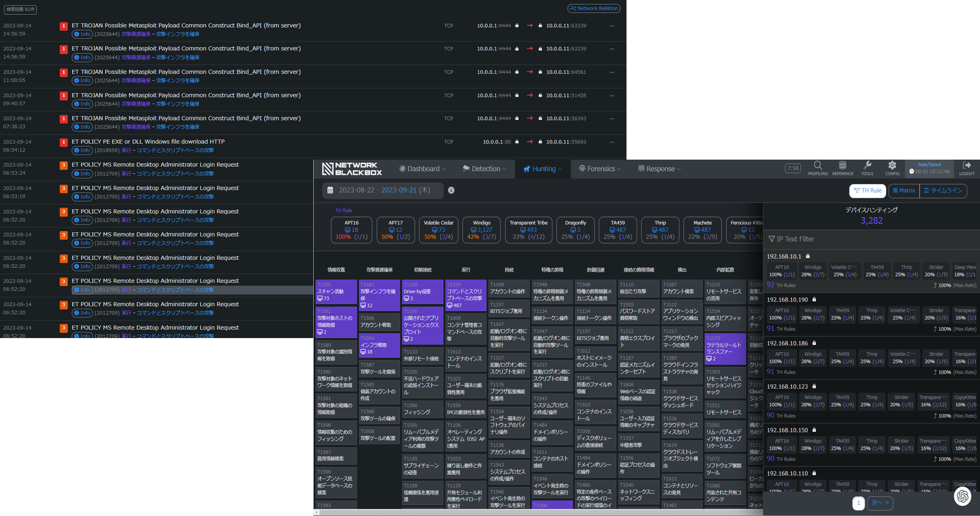Select the Volatile Cedar rule card
Viewport: 980px width, 516px height.
pyautogui.click(x=438, y=230)
